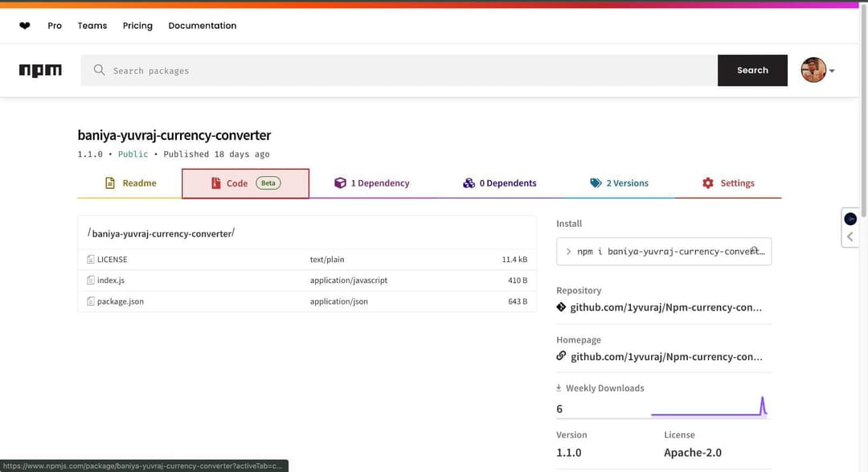Open the Pro menu item

coord(55,26)
